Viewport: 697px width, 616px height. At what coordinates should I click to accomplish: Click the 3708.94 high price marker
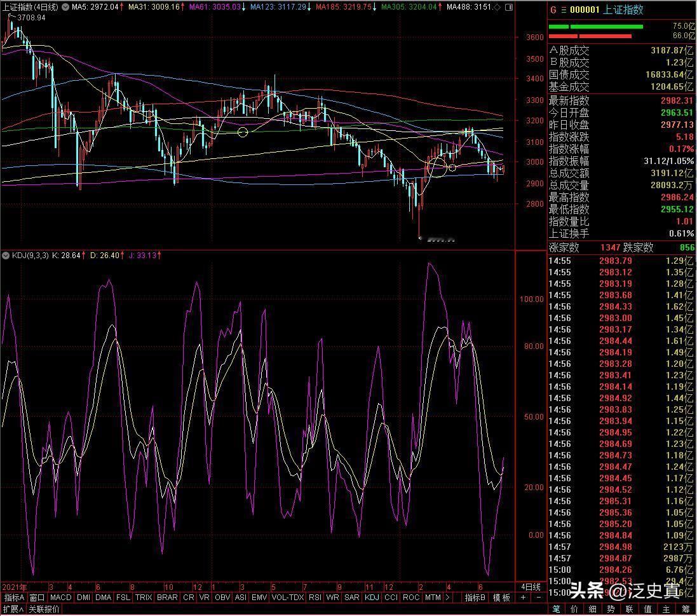(31, 18)
